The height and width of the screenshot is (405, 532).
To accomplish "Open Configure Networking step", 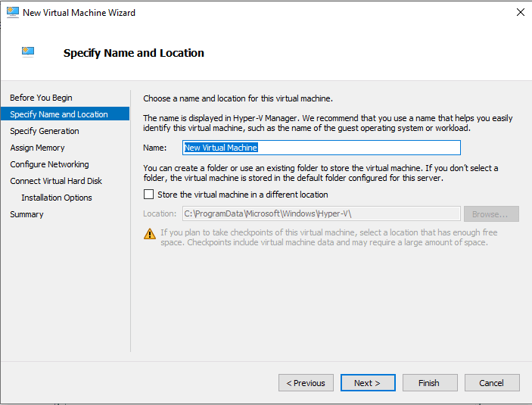I will pos(49,164).
